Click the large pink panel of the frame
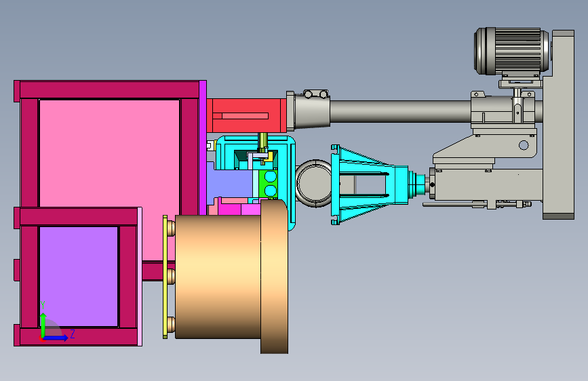This screenshot has width=588, height=381. (x=109, y=152)
